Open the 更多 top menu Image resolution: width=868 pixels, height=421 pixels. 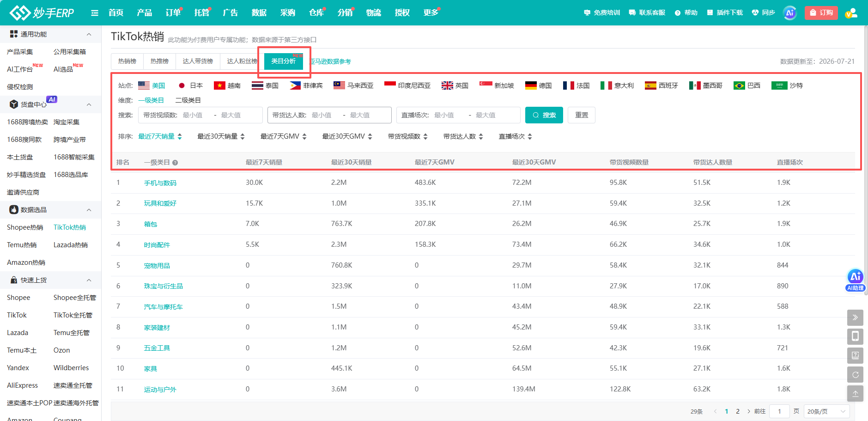(431, 12)
